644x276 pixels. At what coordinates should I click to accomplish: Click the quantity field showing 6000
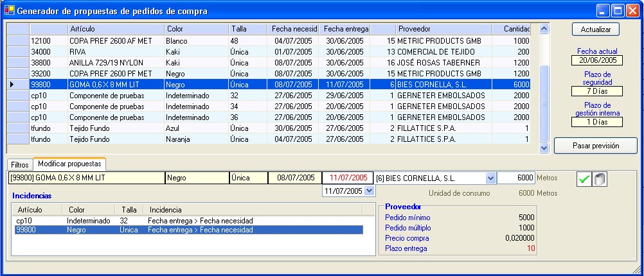point(516,178)
